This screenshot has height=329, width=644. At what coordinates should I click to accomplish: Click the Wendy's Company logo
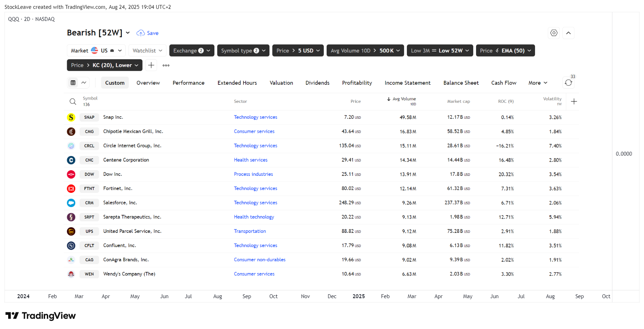click(71, 274)
